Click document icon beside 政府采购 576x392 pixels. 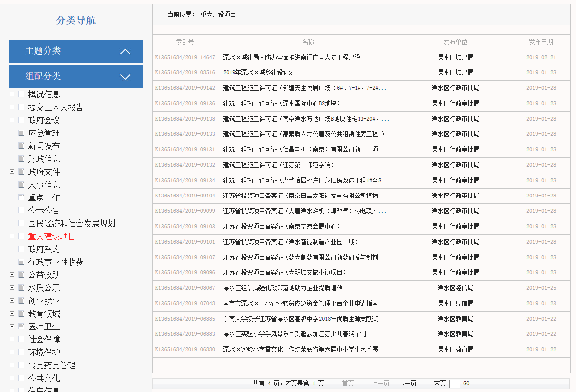[x=21, y=249]
